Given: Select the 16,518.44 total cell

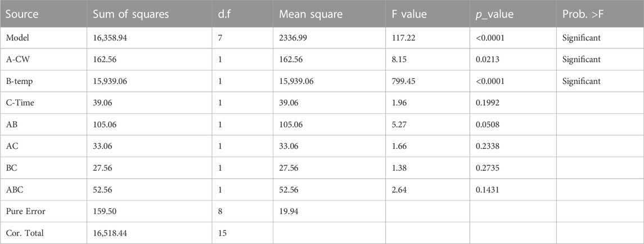Looking at the screenshot, I should (x=110, y=233).
